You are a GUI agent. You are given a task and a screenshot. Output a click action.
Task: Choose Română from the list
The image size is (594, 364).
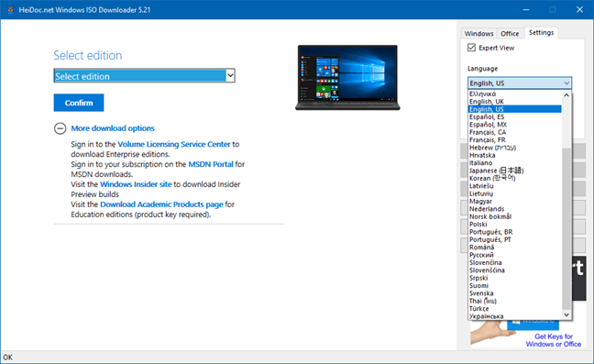click(x=514, y=248)
